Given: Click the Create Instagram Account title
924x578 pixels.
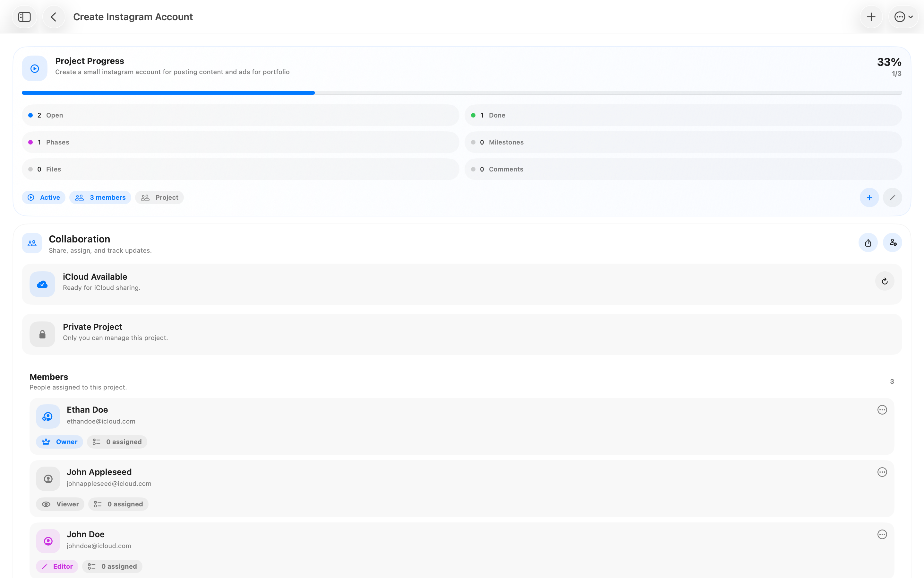Looking at the screenshot, I should tap(133, 17).
